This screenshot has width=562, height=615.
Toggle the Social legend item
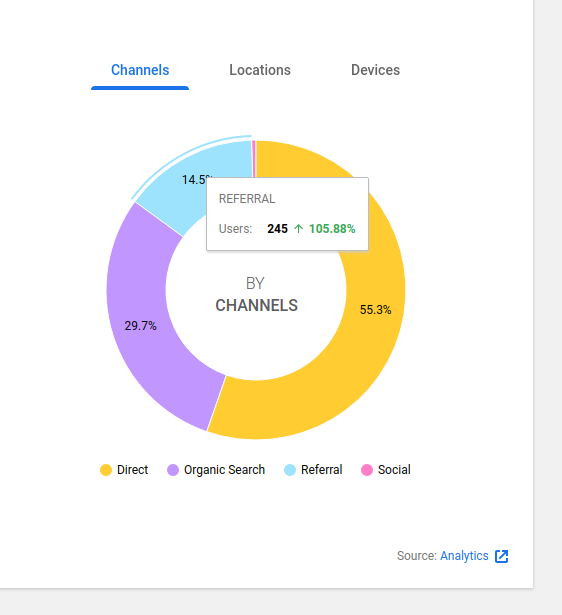click(x=386, y=469)
